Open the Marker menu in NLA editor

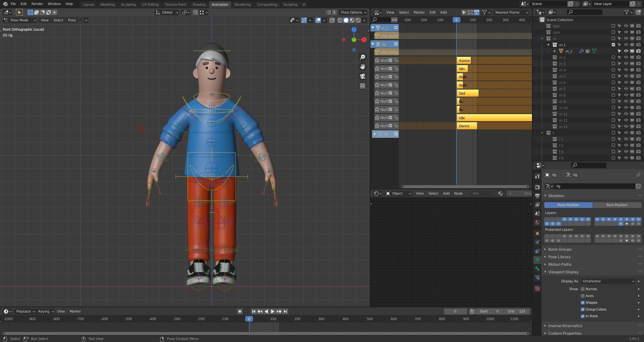point(419,12)
